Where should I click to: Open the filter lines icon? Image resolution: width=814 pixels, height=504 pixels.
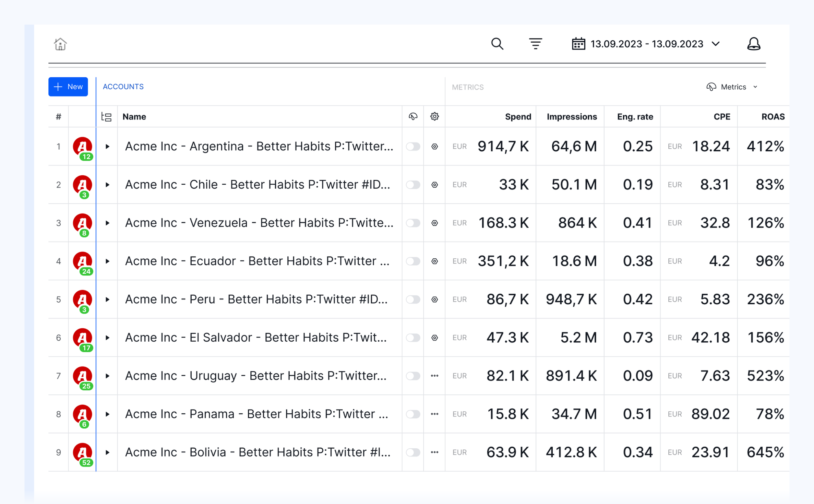[x=535, y=44]
